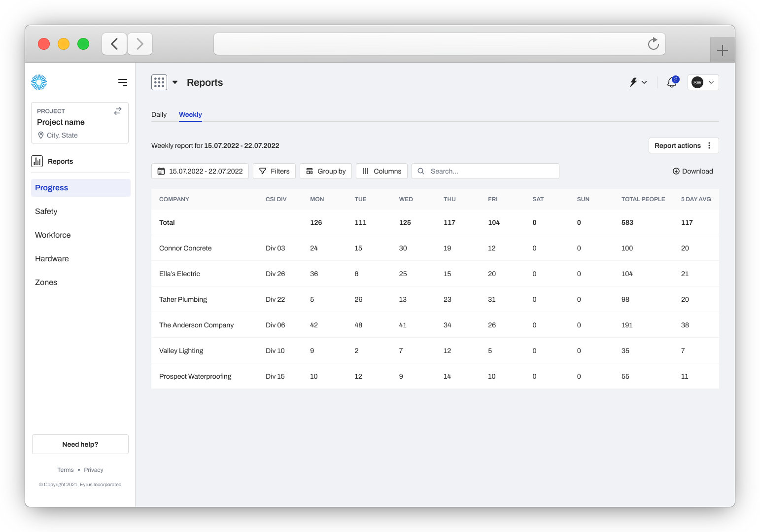The image size is (760, 532).
Task: Open the Report actions kebab menu
Action: point(709,145)
